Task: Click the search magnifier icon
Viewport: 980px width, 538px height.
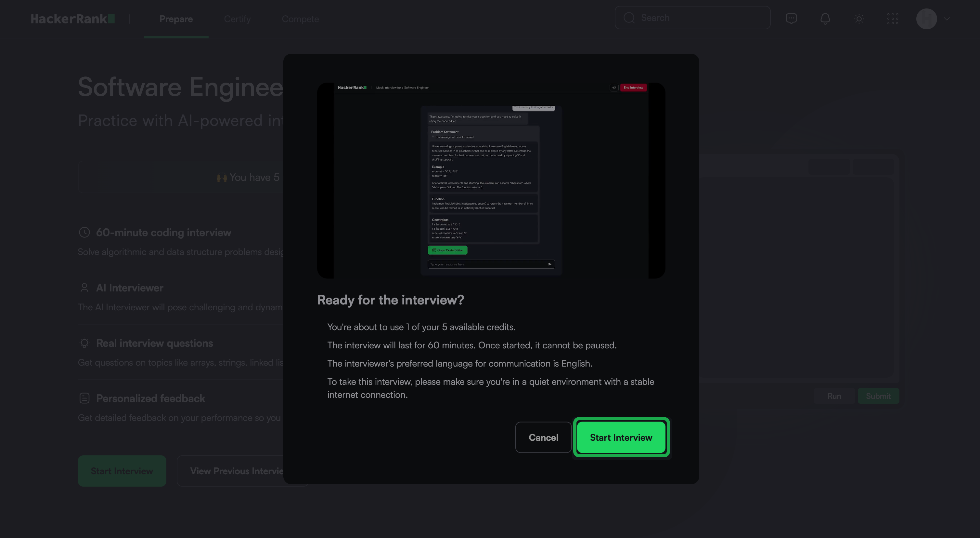Action: [x=629, y=18]
